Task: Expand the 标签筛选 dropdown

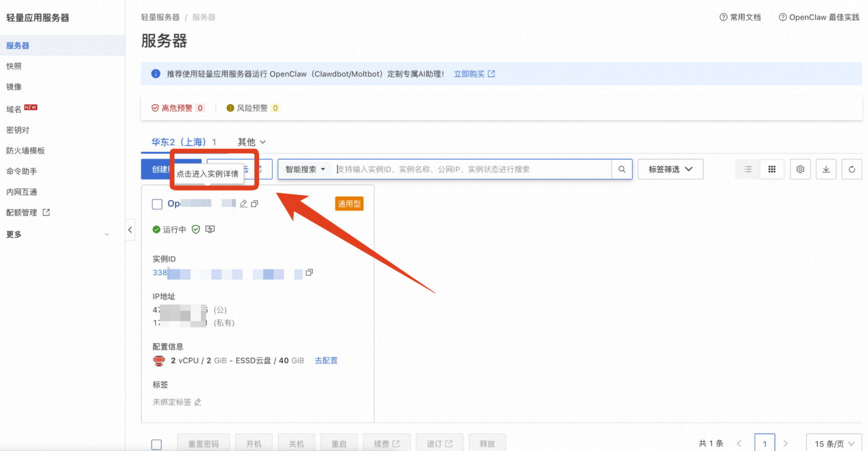Action: click(670, 169)
